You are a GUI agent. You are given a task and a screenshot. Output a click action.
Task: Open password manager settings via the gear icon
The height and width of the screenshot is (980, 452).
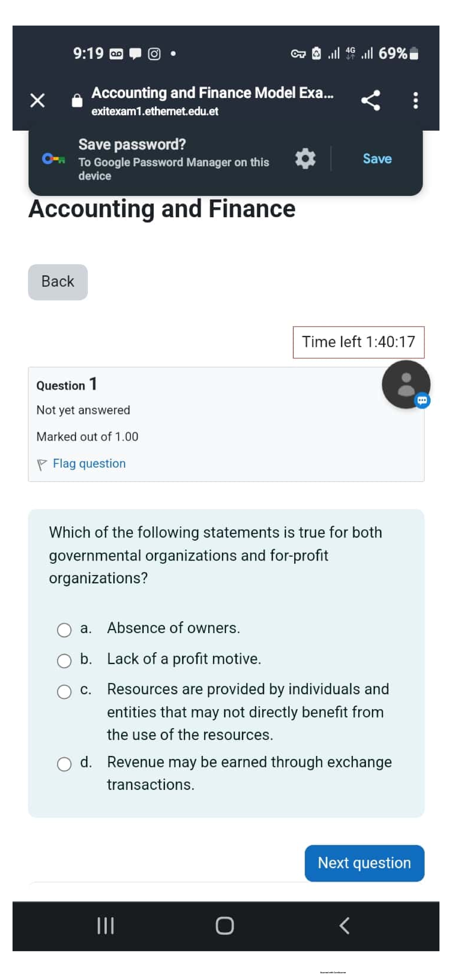click(304, 159)
